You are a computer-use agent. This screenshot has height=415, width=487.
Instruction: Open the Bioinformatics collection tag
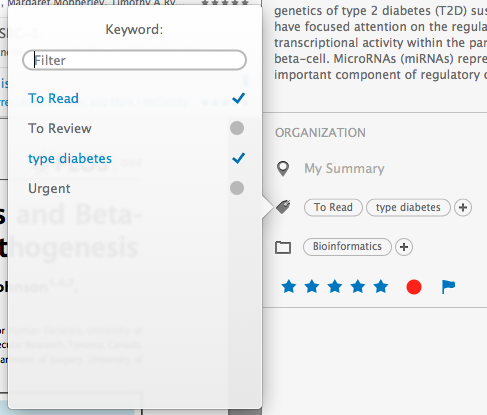(x=347, y=247)
